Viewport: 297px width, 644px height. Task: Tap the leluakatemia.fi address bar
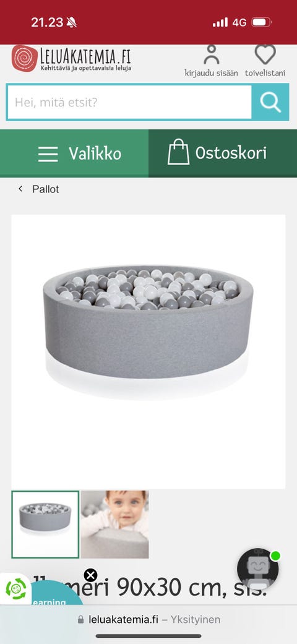click(x=148, y=619)
